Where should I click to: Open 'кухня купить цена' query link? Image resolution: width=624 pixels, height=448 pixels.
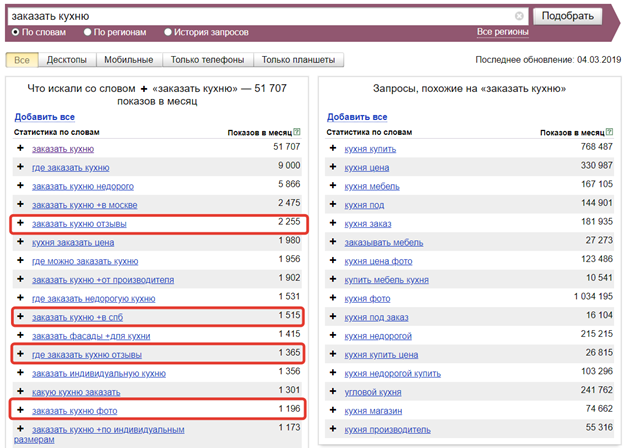[381, 355]
